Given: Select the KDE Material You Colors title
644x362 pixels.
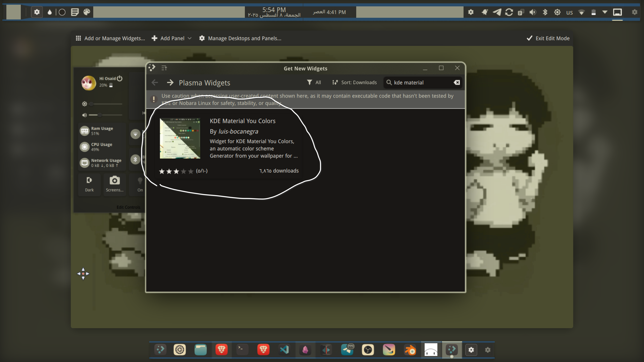Looking at the screenshot, I should 243,121.
